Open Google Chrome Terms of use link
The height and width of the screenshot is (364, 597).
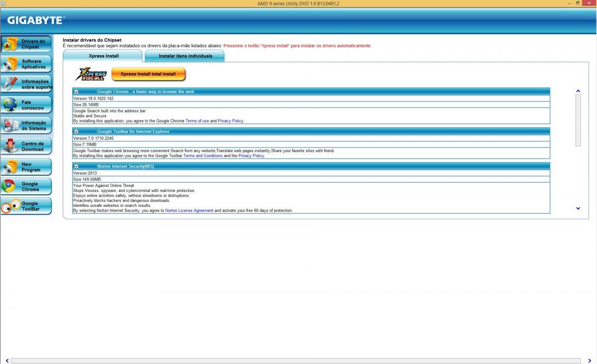(x=197, y=121)
